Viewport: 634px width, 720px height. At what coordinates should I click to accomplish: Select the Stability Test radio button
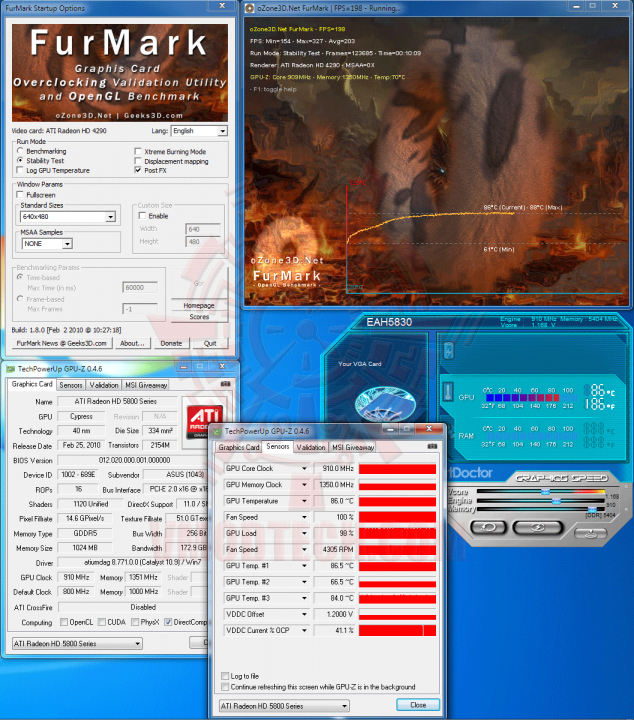(20, 160)
